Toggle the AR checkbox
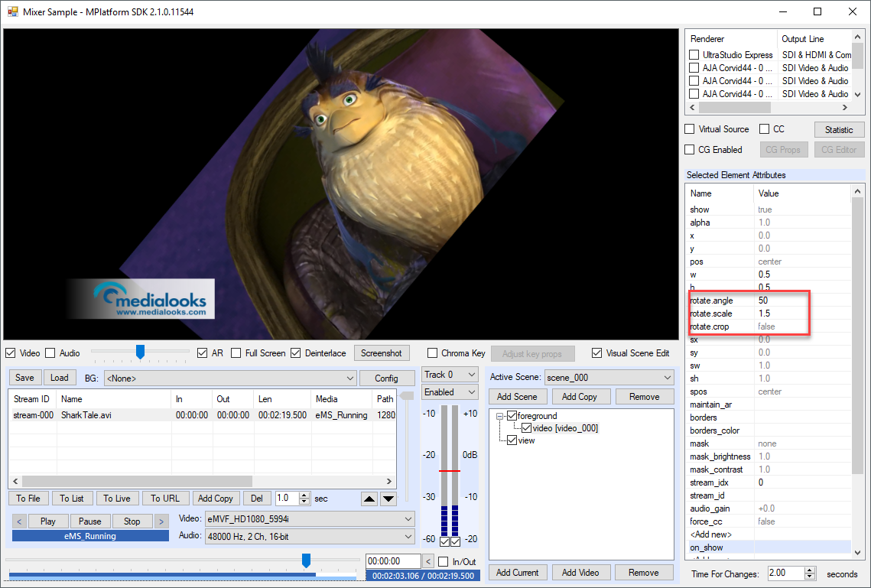The height and width of the screenshot is (588, 871). (202, 353)
